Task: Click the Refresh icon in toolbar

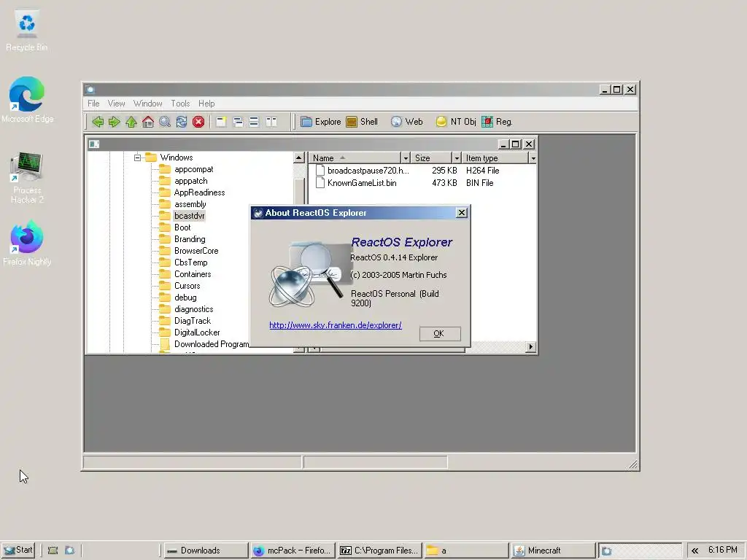Action: (x=182, y=122)
